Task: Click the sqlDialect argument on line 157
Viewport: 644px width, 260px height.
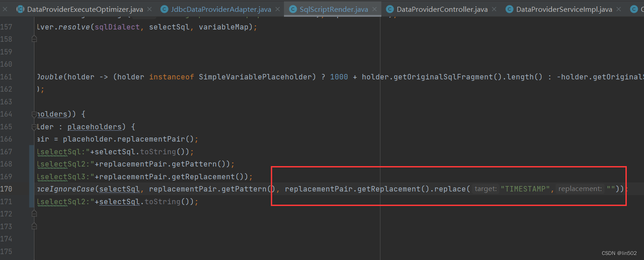Action: coord(117,27)
